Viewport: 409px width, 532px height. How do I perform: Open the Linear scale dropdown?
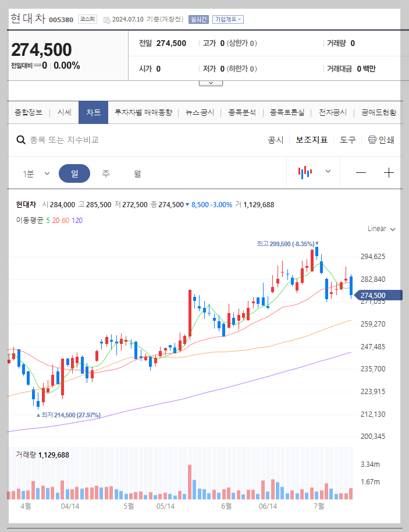(x=382, y=229)
